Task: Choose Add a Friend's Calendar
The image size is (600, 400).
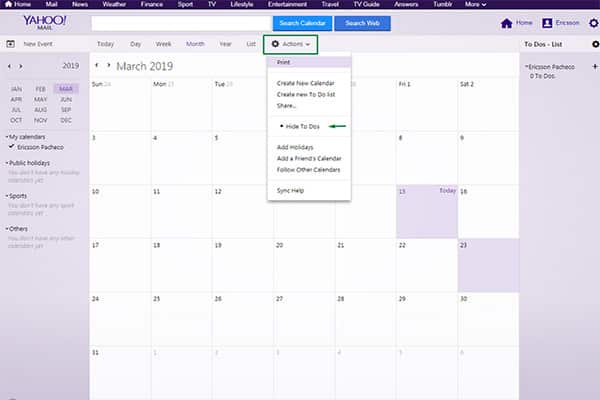Action: (309, 158)
